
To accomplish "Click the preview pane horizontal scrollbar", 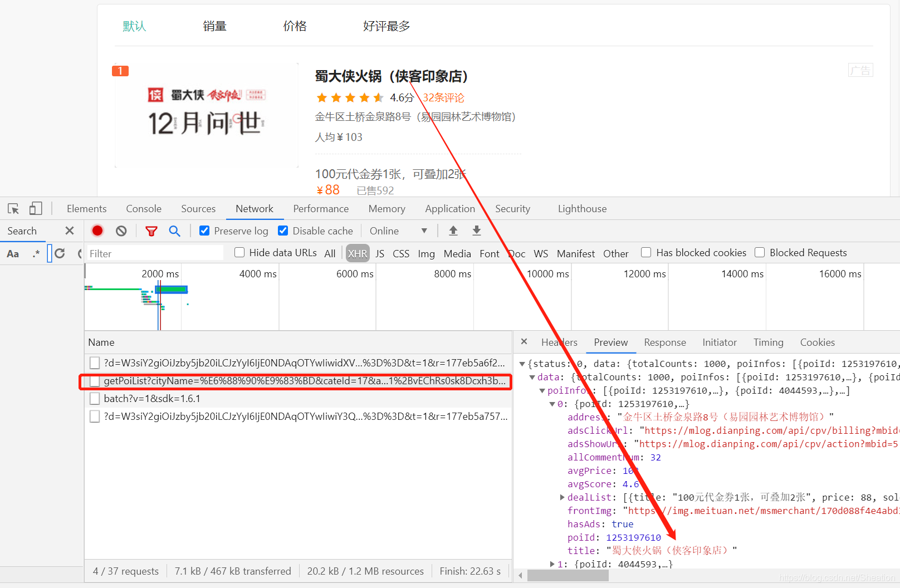I will point(568,576).
